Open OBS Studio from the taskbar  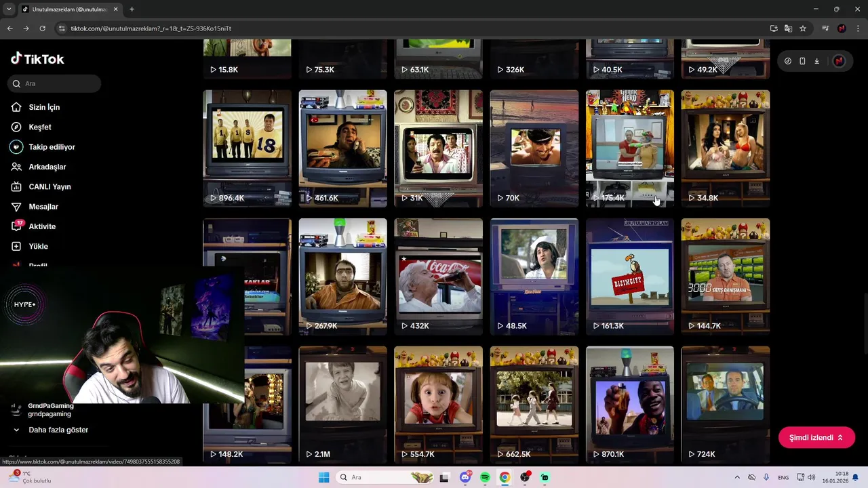coord(525,477)
